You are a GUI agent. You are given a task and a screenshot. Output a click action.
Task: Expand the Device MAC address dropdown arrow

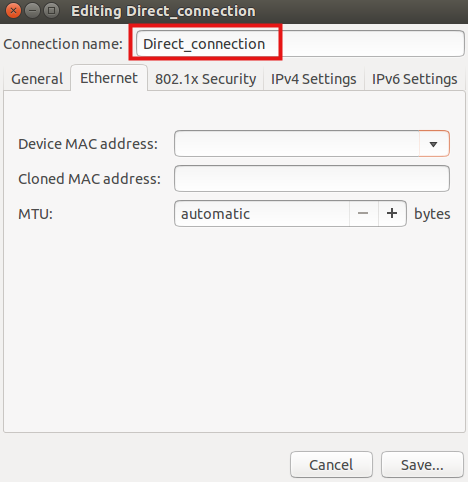[434, 144]
